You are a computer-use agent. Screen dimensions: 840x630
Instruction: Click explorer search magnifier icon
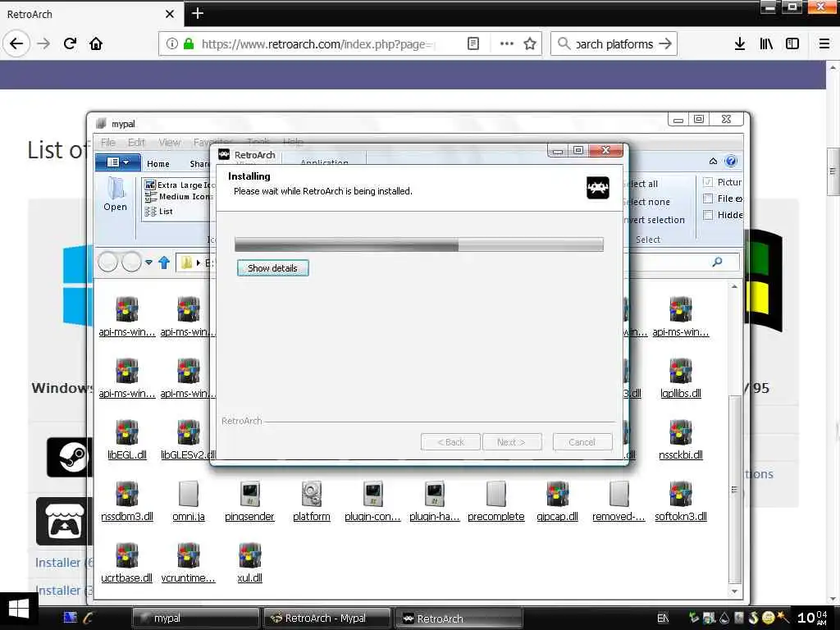point(717,262)
